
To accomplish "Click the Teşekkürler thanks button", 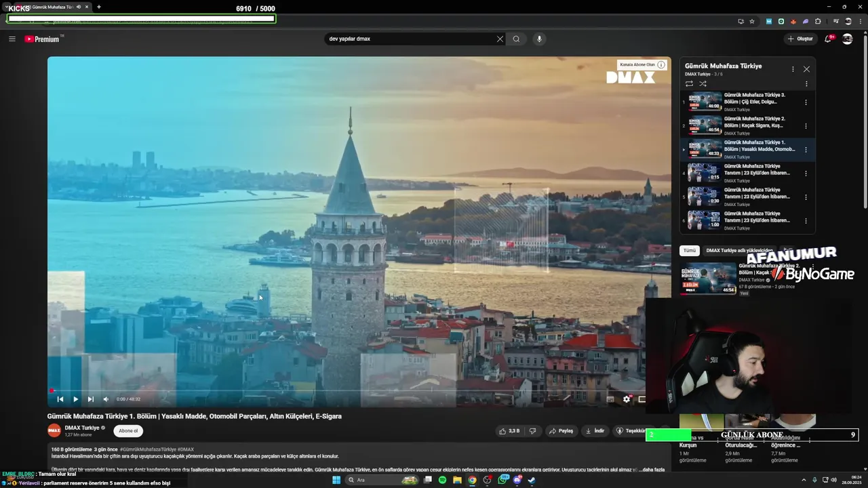I will (631, 430).
